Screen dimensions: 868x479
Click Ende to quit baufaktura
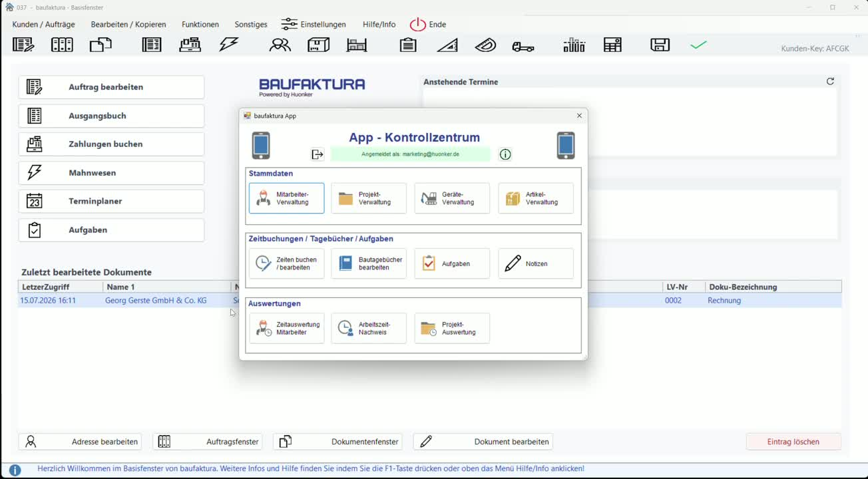[428, 25]
